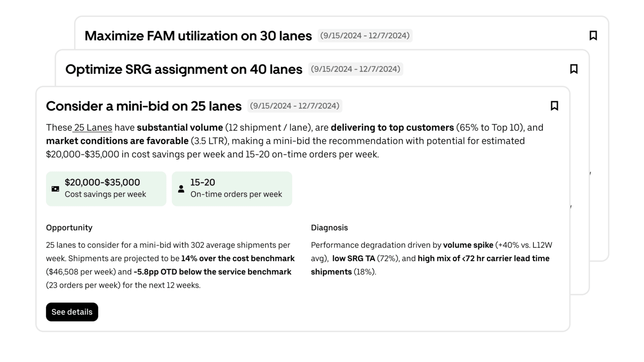Click the date badge on the SRG card
The height and width of the screenshot is (362, 644).
coord(356,69)
